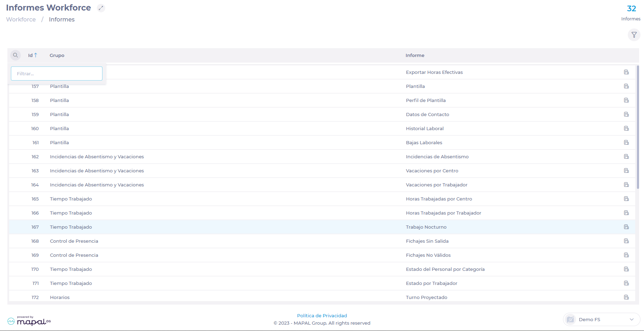644x331 pixels.
Task: Sort by Grupo column header
Action: click(x=57, y=55)
